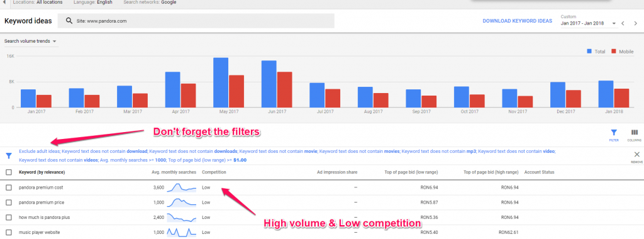644x239 pixels.
Task: Click the May 2017 blue Total bar
Action: (221, 82)
